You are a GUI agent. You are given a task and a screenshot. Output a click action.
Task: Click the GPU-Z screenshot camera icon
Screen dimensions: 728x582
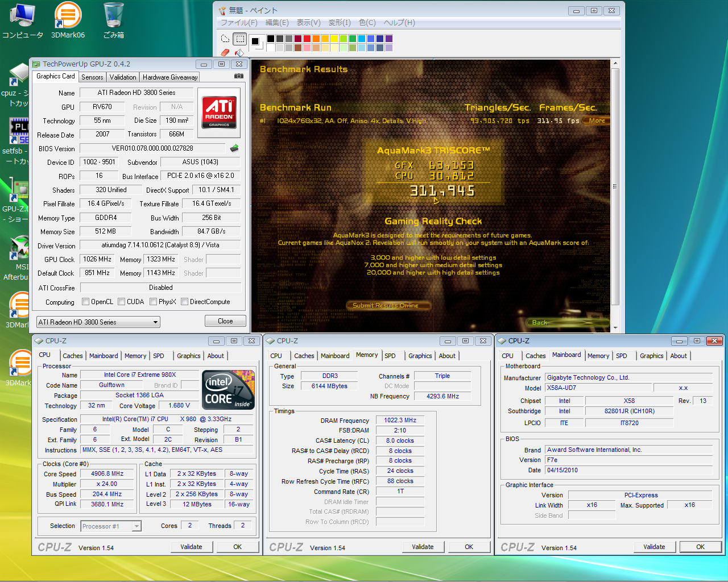click(x=239, y=76)
